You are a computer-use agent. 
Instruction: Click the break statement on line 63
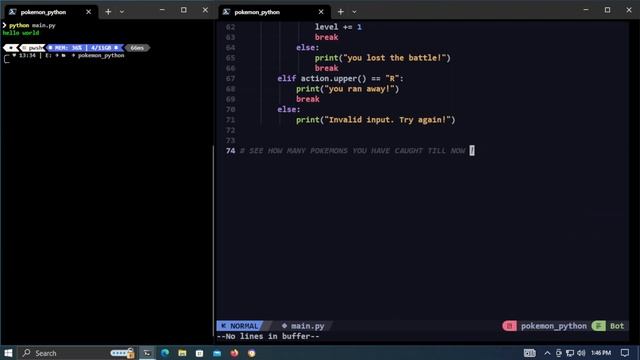click(326, 37)
